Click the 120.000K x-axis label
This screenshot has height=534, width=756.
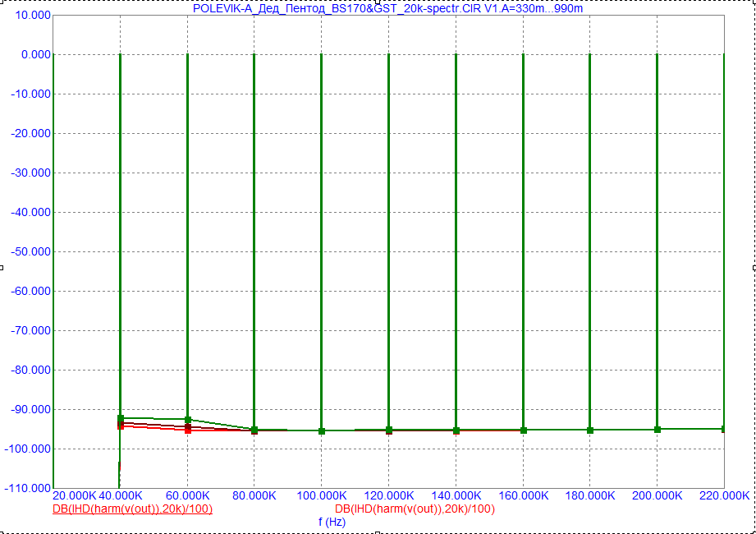388,496
